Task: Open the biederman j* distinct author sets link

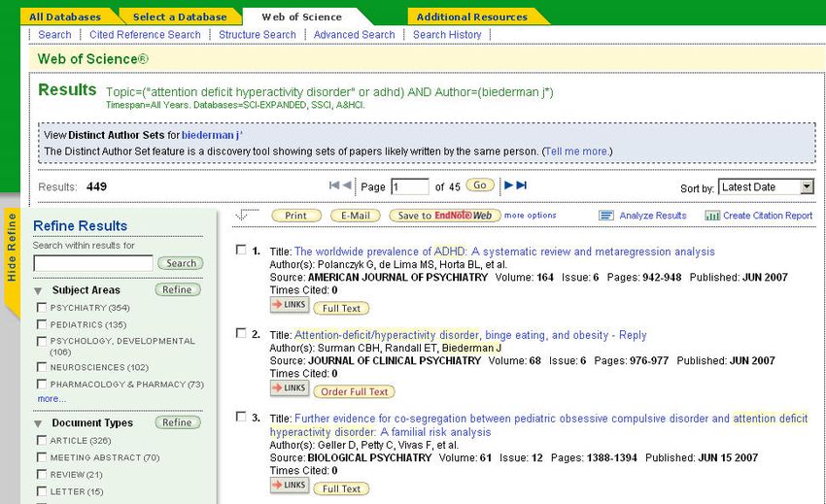Action: click(x=212, y=135)
